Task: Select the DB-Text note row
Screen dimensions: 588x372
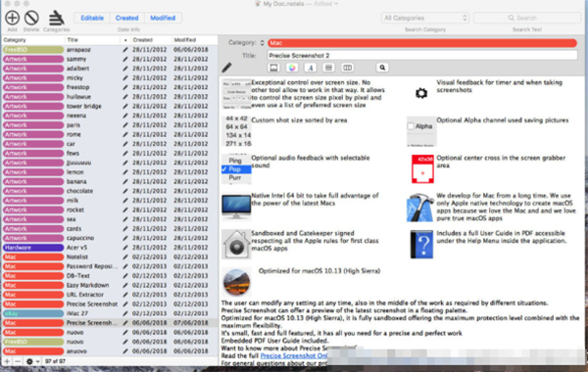Action: click(x=110, y=276)
